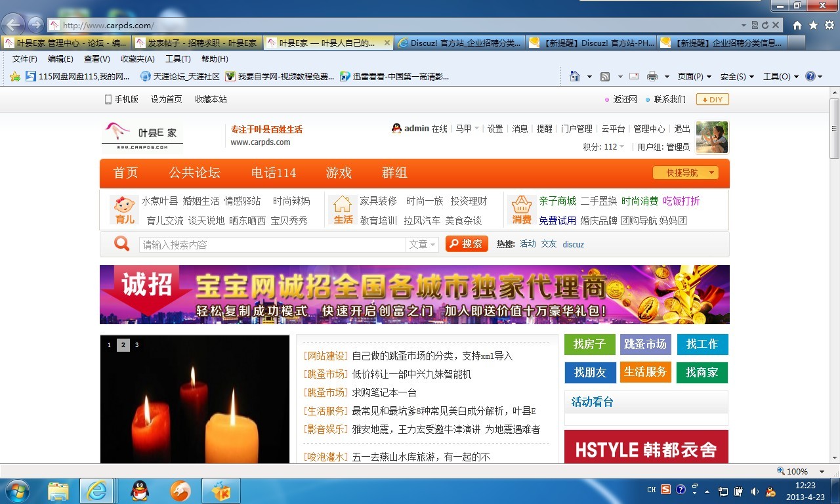Open browser settings gear icon
The width and height of the screenshot is (840, 504).
829,25
